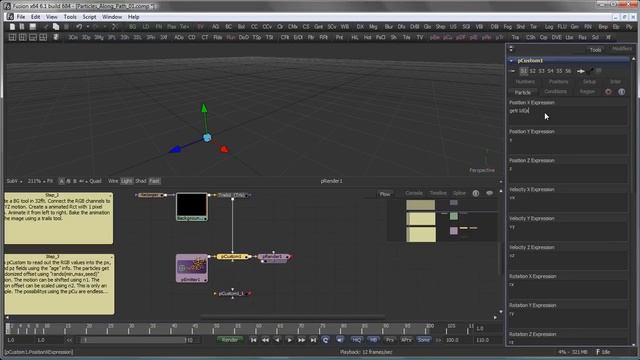The image size is (640, 360).
Task: Add a Mrg Merge tool
Action: tap(373, 27)
